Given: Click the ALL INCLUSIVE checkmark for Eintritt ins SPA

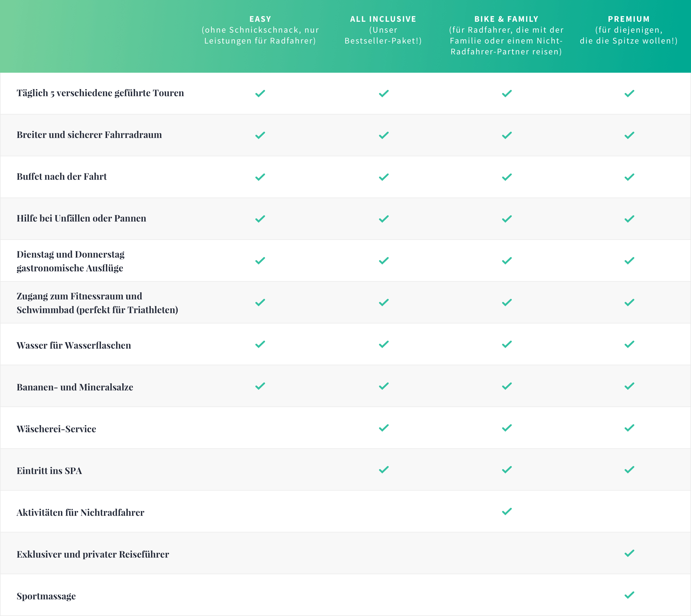Looking at the screenshot, I should [383, 470].
